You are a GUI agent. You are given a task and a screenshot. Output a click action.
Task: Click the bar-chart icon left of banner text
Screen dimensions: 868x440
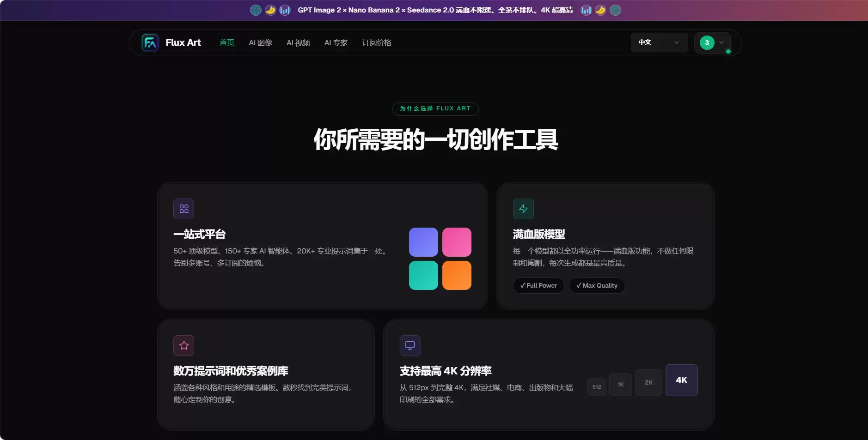[x=285, y=10]
